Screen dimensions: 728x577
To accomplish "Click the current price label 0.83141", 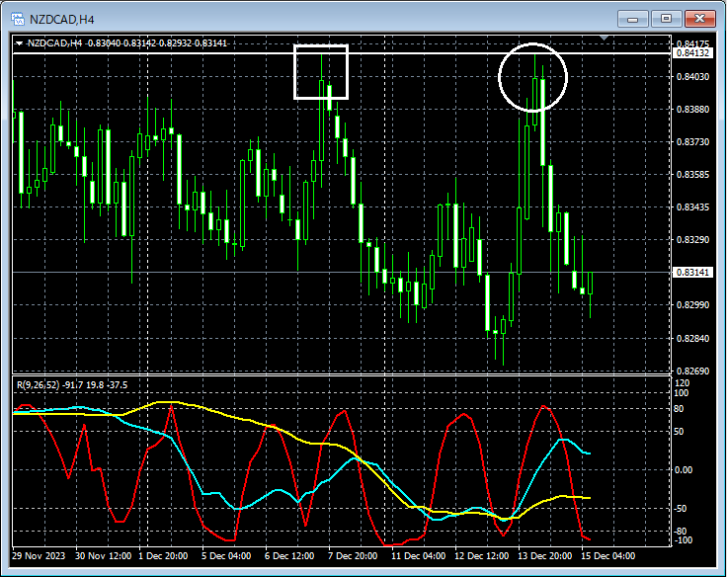I will coord(692,273).
